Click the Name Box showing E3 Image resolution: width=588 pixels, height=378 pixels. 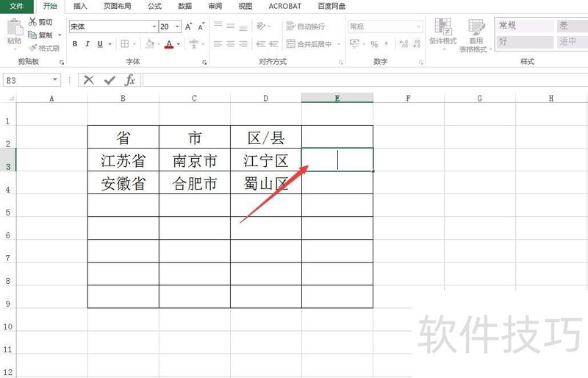click(26, 80)
